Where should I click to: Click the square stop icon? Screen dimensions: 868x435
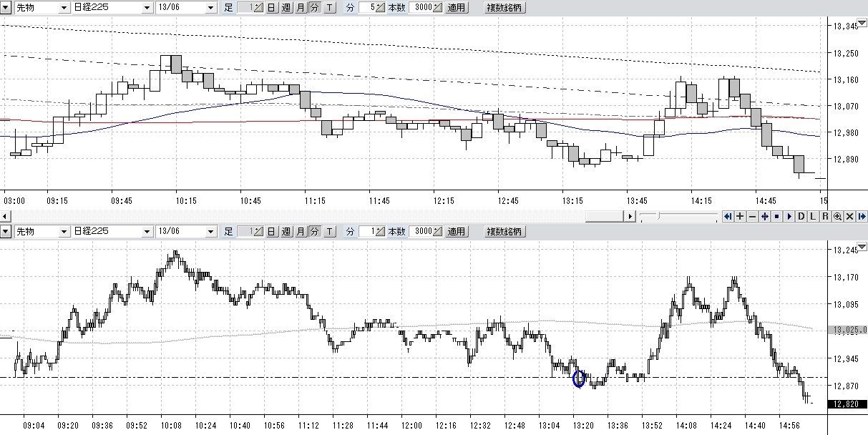tap(776, 216)
